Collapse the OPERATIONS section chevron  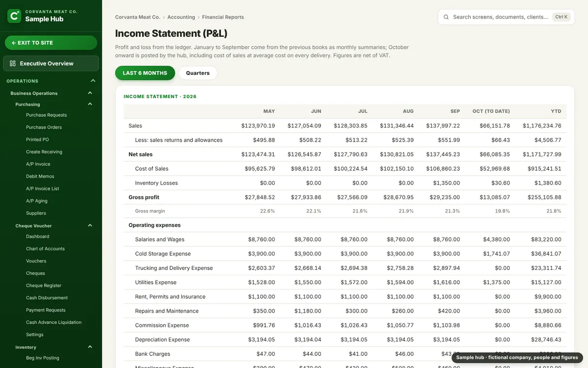(x=93, y=81)
